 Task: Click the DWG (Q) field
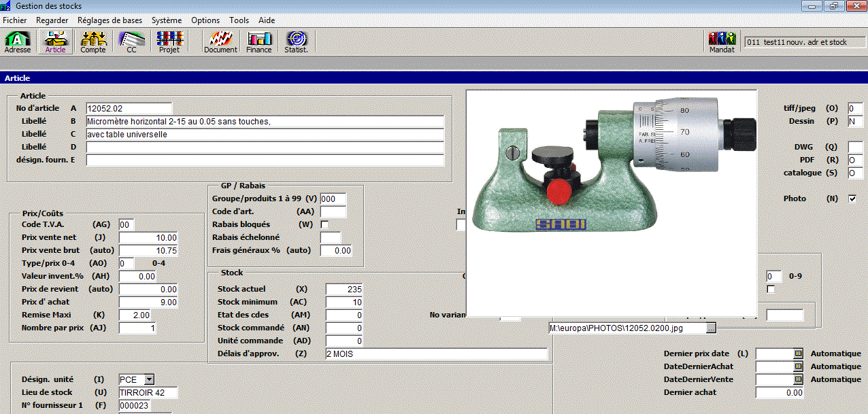pos(855,147)
